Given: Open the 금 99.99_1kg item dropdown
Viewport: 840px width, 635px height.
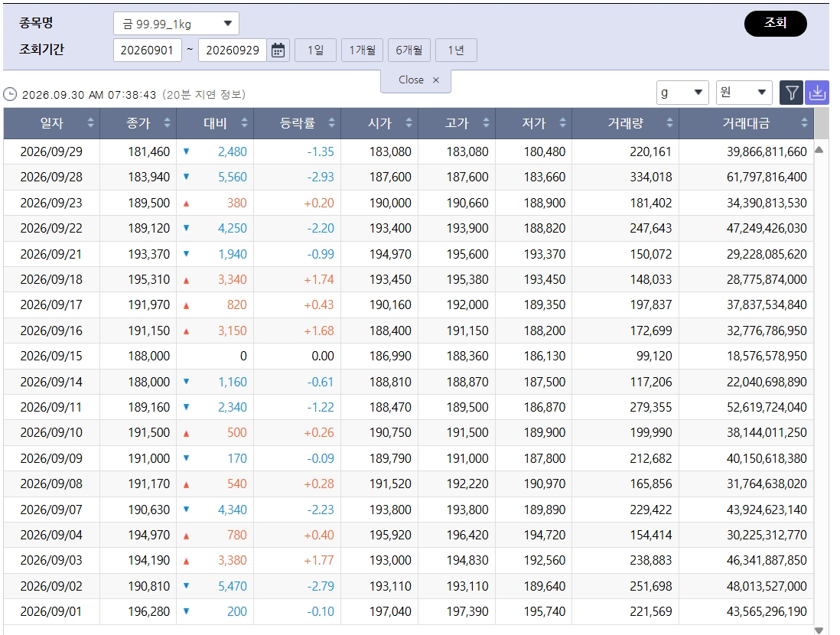Looking at the screenshot, I should tap(176, 24).
